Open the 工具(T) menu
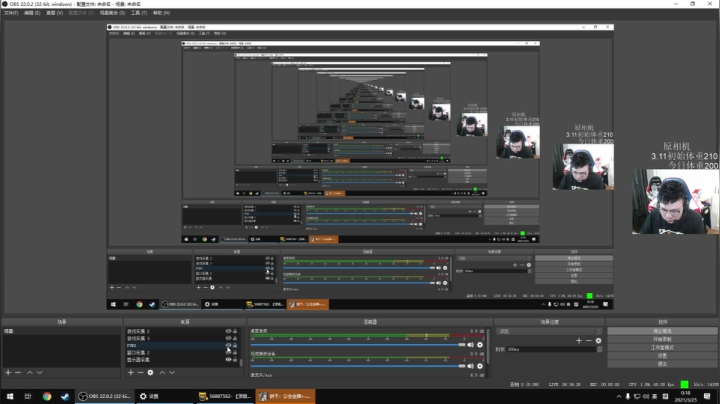 (x=139, y=13)
